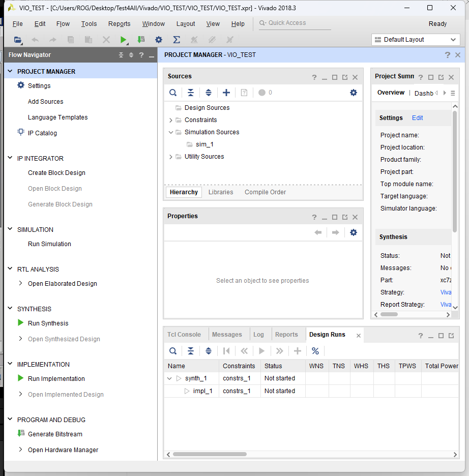Image resolution: width=469 pixels, height=476 pixels.
Task: Open Project Summary tab list menu
Action: 453,93
